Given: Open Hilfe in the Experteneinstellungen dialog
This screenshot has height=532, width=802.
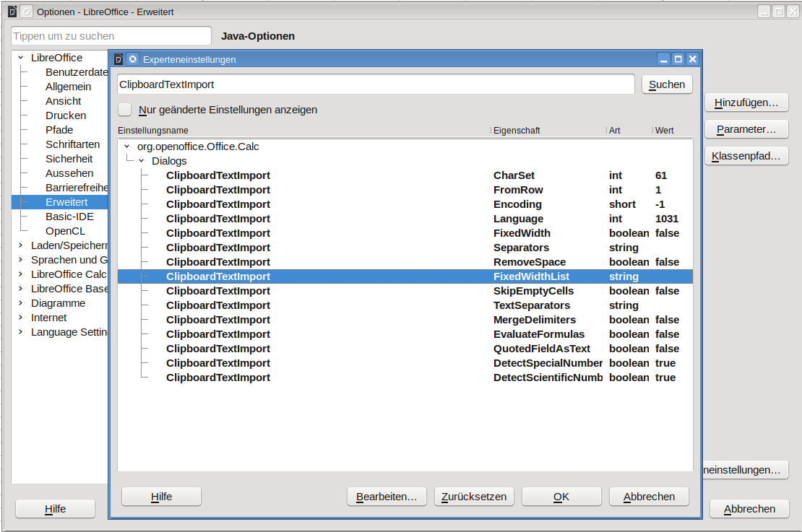Looking at the screenshot, I should pyautogui.click(x=162, y=497).
